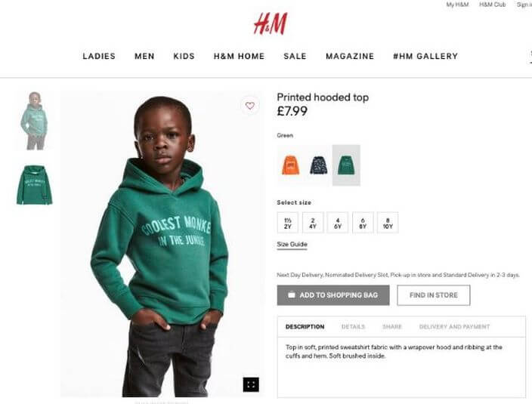
Task: Click shopping bag icon in add button
Action: [x=292, y=295]
